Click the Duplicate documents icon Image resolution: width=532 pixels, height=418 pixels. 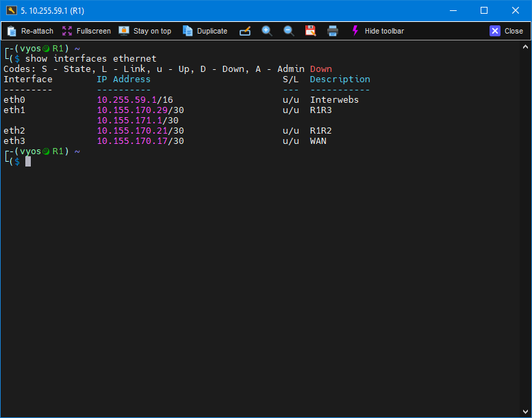pyautogui.click(x=188, y=31)
